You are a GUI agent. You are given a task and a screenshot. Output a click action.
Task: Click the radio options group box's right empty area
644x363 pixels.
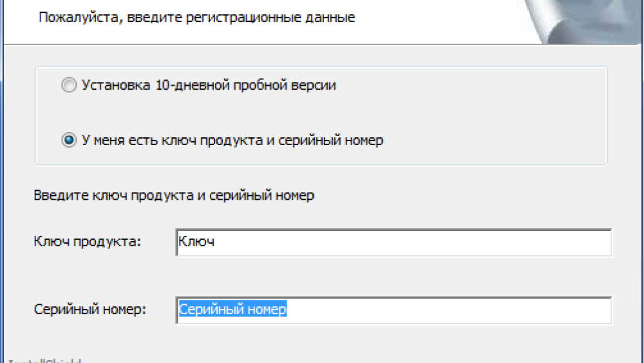pos(515,113)
